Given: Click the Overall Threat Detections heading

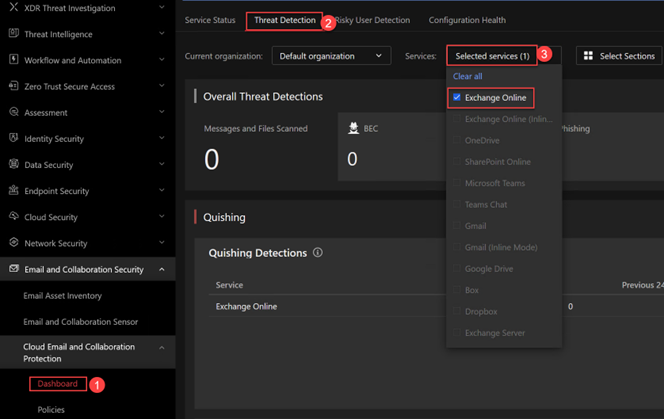Looking at the screenshot, I should (x=263, y=97).
